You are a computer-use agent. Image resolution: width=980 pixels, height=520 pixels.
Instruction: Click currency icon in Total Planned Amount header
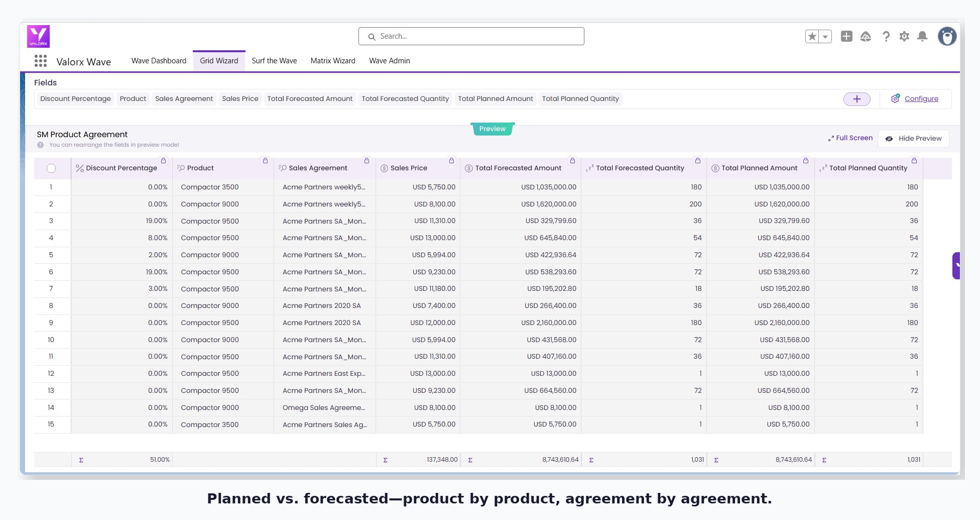715,168
